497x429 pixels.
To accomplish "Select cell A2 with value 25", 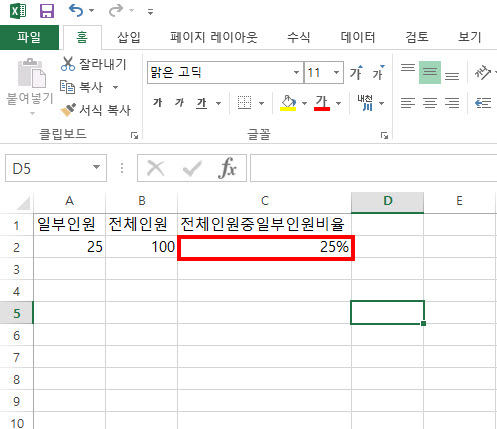I will pos(69,247).
